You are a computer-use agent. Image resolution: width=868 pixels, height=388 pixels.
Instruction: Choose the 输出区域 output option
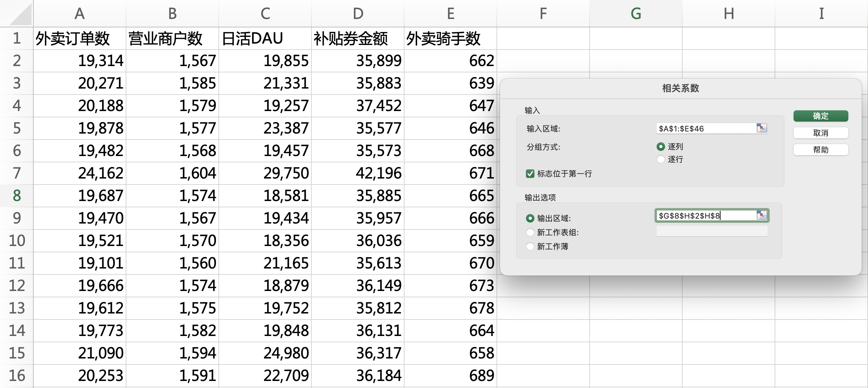pos(530,218)
